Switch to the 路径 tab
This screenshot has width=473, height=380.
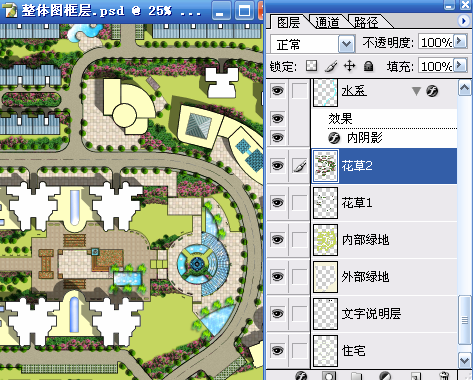pos(366,22)
